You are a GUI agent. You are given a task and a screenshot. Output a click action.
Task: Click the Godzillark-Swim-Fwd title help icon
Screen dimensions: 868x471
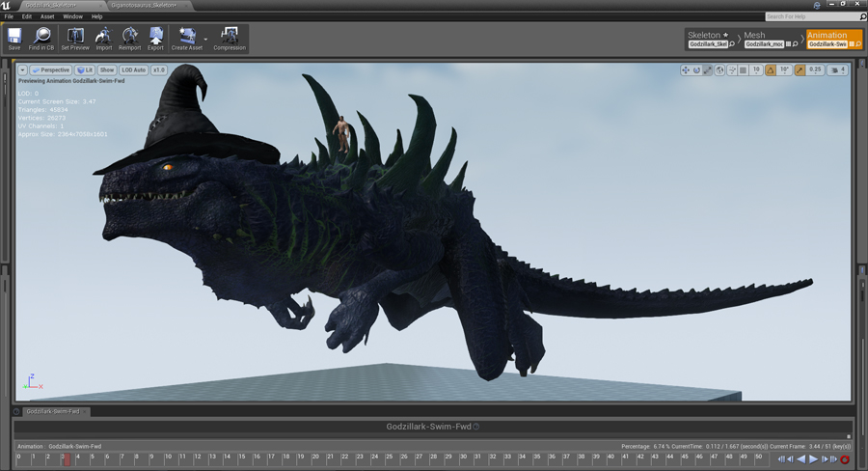(476, 427)
